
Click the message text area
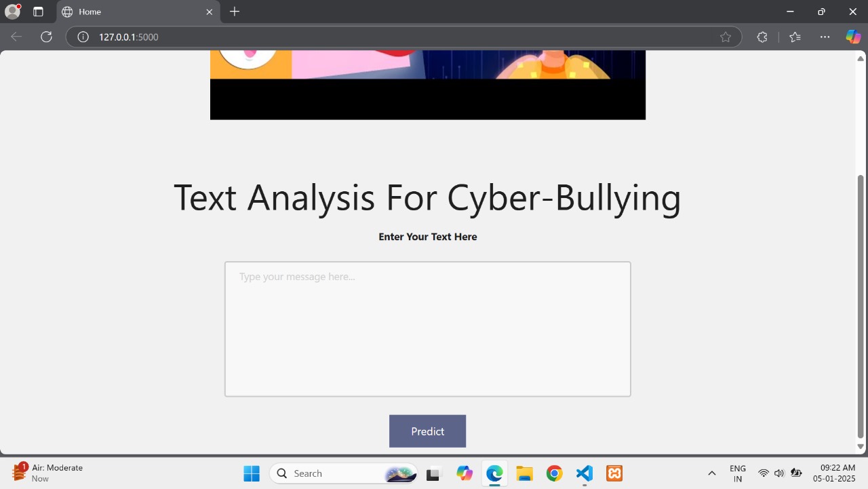pos(427,329)
